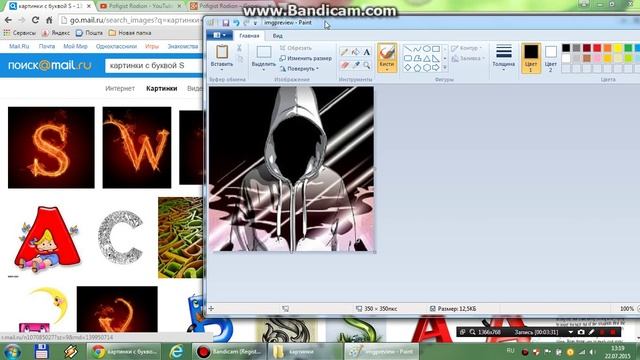Screen dimensions: 640x360
Task: Open the Мой Мир link
Action: [75, 46]
